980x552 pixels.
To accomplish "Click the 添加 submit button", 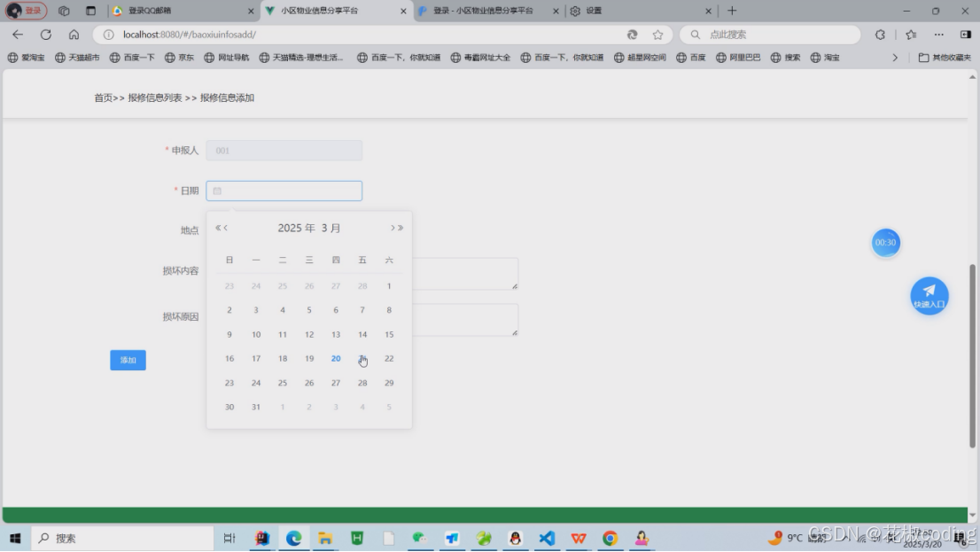I will (x=128, y=360).
